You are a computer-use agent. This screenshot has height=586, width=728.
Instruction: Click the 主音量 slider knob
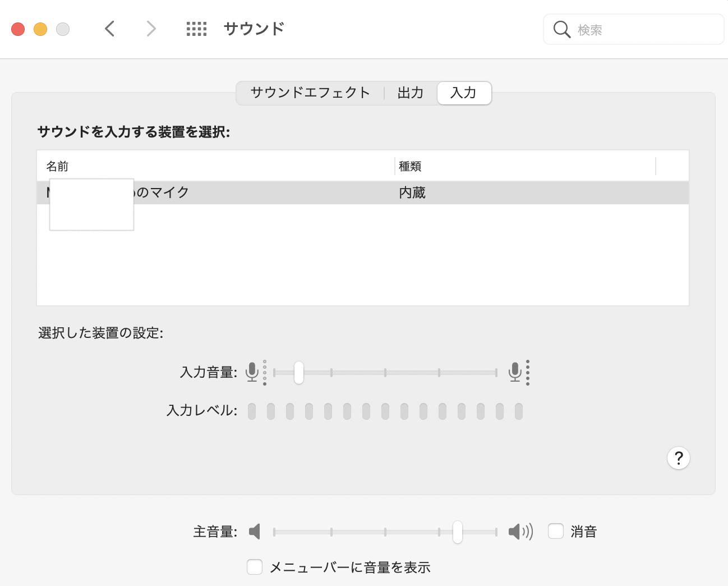458,532
